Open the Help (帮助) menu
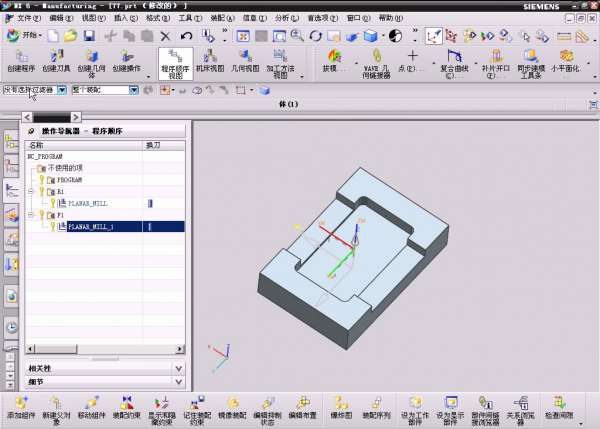 coord(391,18)
